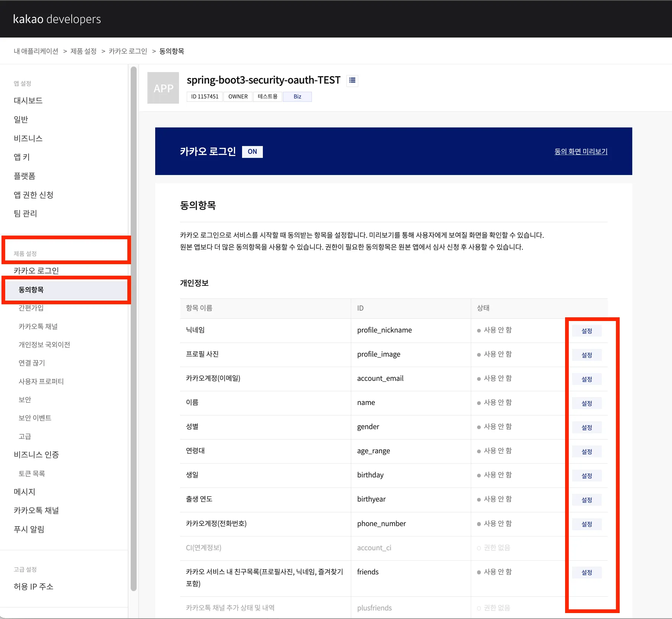The image size is (672, 619).
Task: Select 카카오톡 채널 submenu under 카카오 로그인
Action: click(x=38, y=327)
